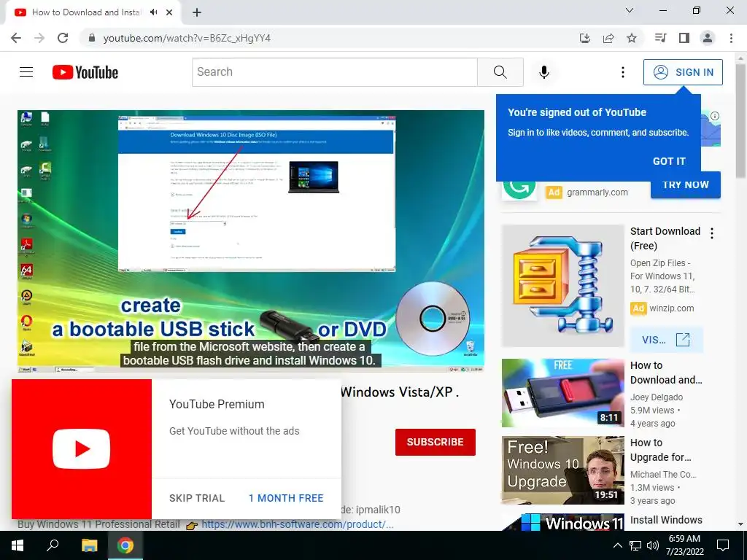The width and height of the screenshot is (747, 560).
Task: Click SKIP TRIAL in Premium popup
Action: click(x=197, y=498)
